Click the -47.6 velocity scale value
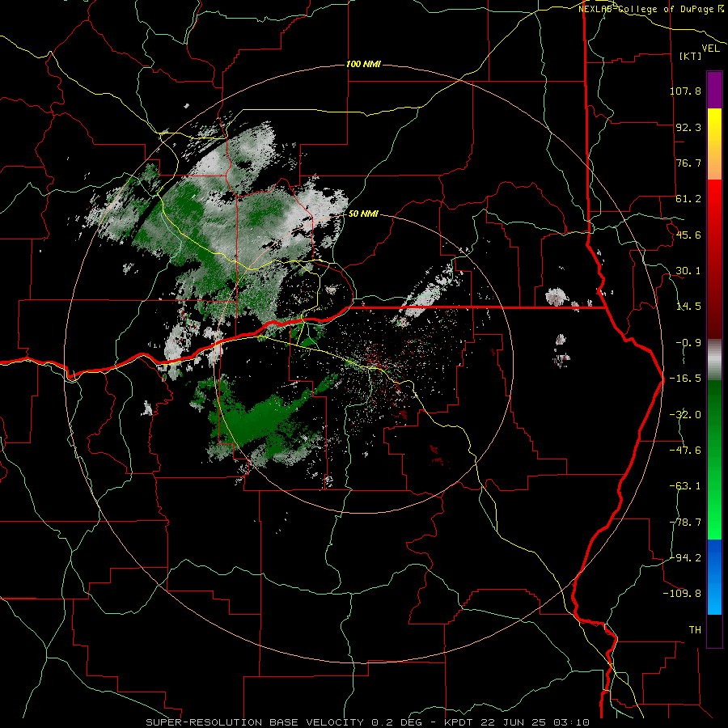Viewport: 728px width, 728px height. point(685,451)
